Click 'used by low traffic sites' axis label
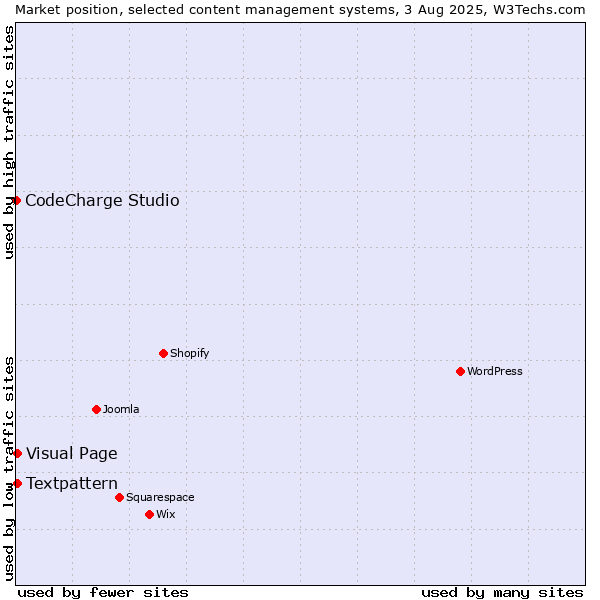The image size is (600, 600). [x=8, y=469]
